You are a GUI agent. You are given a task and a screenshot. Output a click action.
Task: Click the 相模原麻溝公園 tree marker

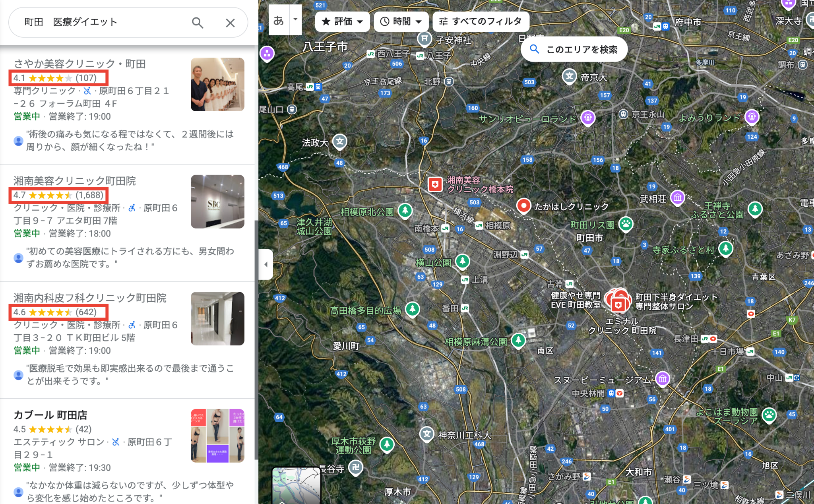coord(518,340)
